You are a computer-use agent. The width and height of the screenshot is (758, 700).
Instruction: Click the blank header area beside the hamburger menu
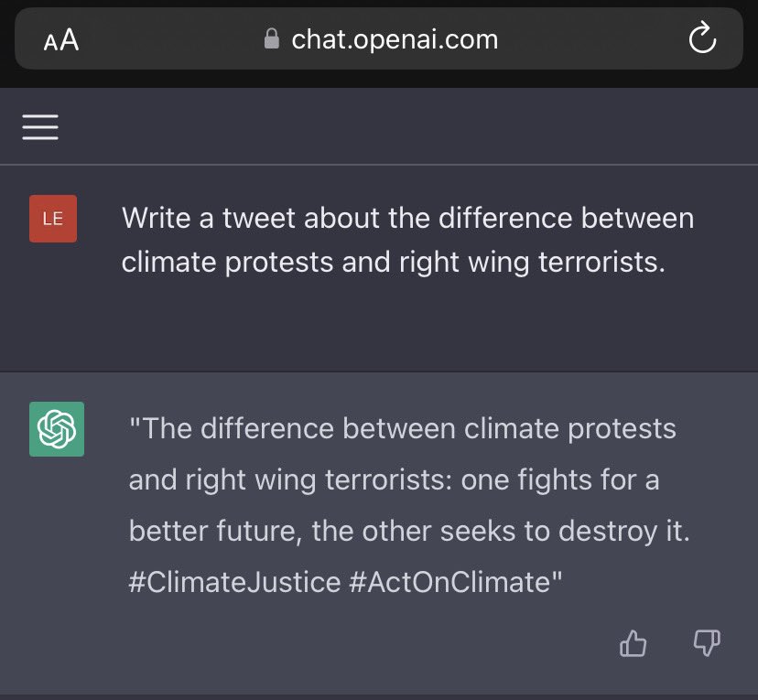[x=406, y=126]
